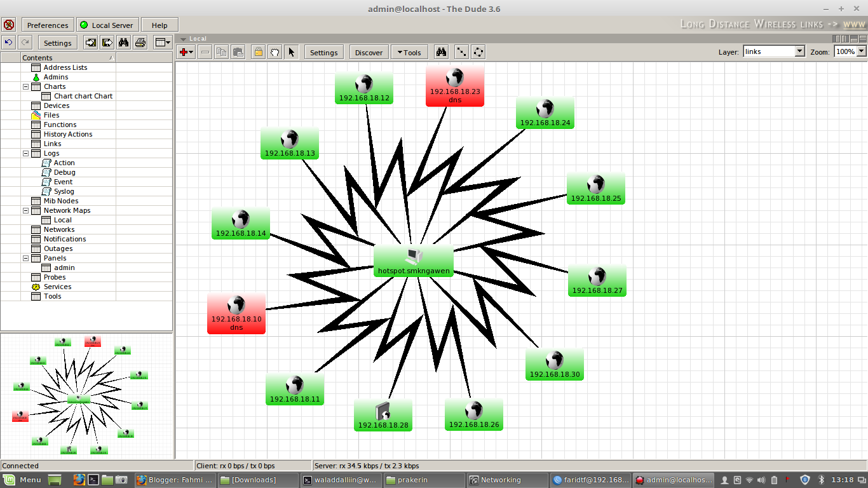Click the copy icon on the map toolbar
The image size is (868, 488).
point(221,51)
